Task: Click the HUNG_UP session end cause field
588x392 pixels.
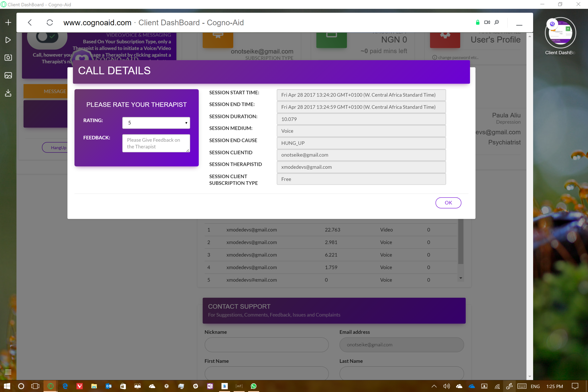Action: coord(361,143)
